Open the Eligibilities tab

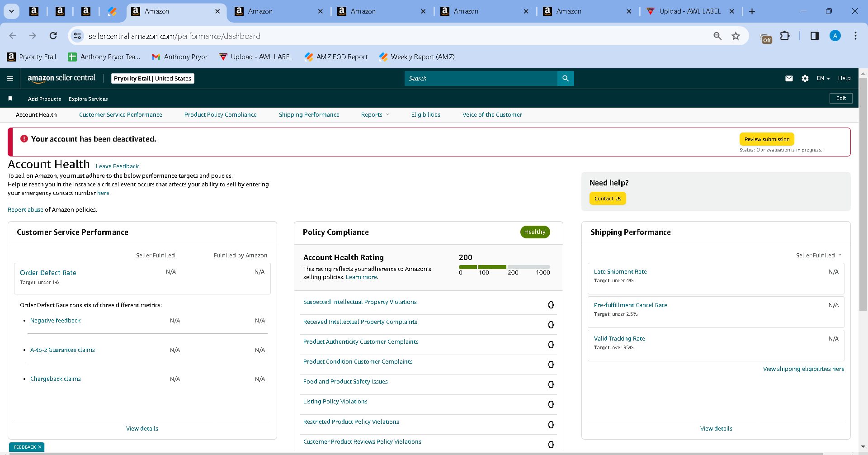pyautogui.click(x=426, y=114)
